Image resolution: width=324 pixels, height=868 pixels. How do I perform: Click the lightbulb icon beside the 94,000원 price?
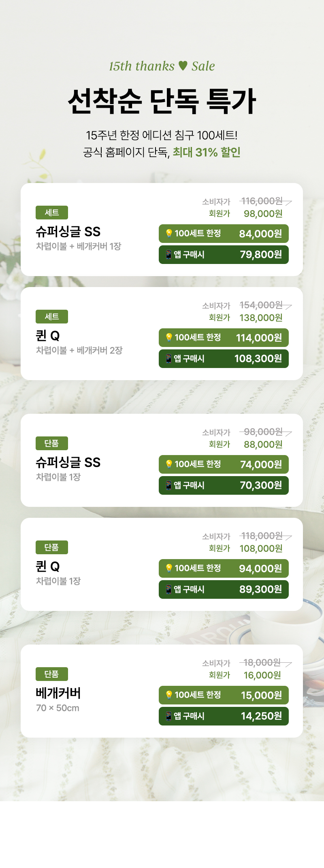(169, 568)
